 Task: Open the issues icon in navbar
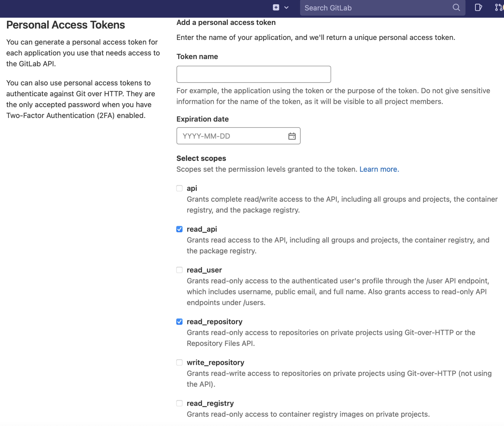point(478,7)
